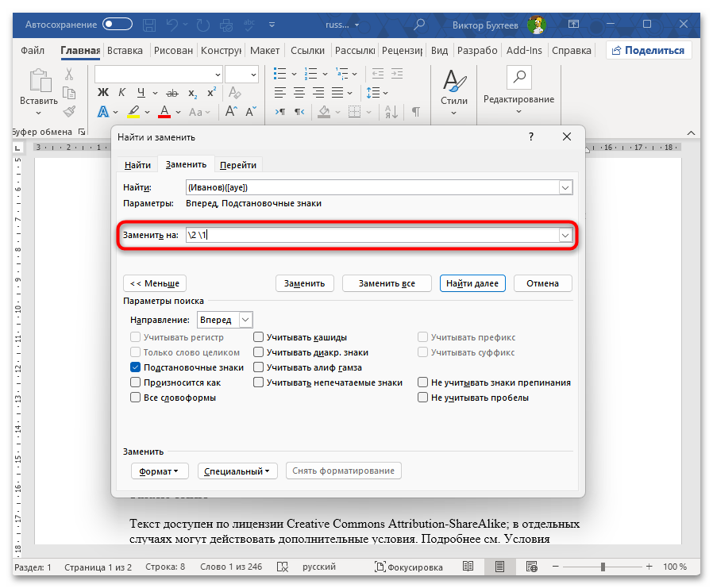Screen dimensions: 713x588
Task: Open the Специальный dropdown menu
Action: (237, 471)
